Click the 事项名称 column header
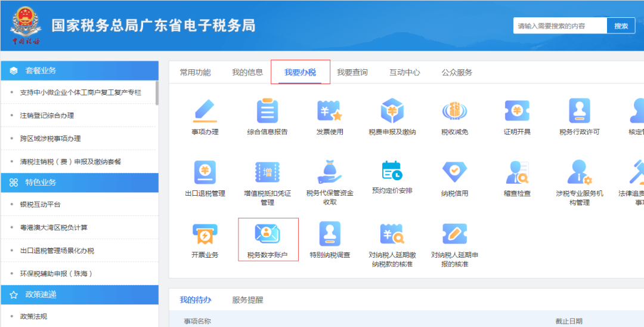This screenshot has width=644, height=327. (x=197, y=321)
